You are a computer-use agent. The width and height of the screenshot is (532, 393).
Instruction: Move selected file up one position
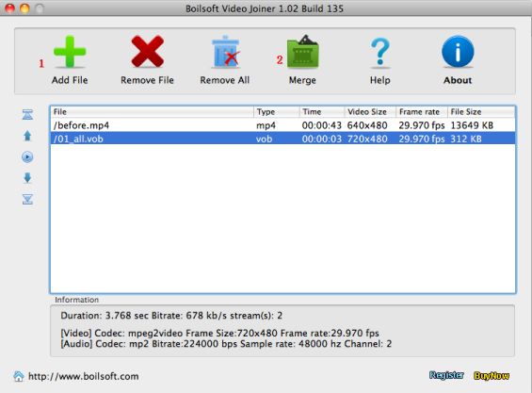[x=27, y=136]
